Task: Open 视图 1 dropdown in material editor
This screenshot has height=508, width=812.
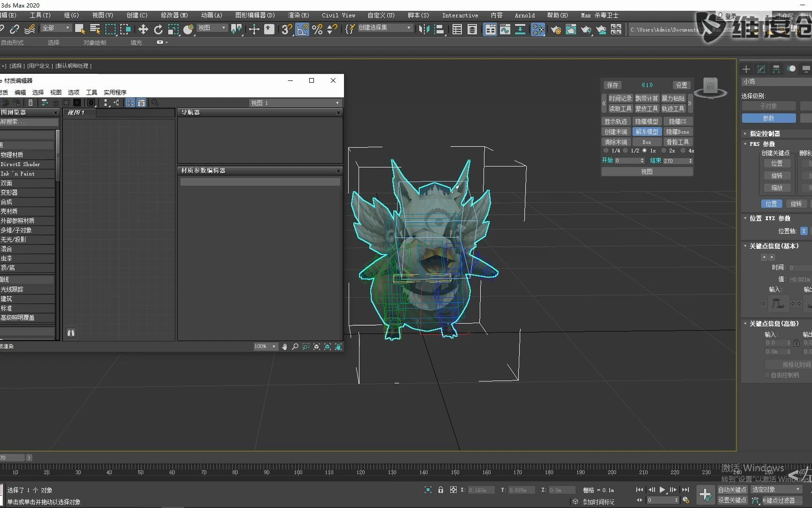Action: 295,103
